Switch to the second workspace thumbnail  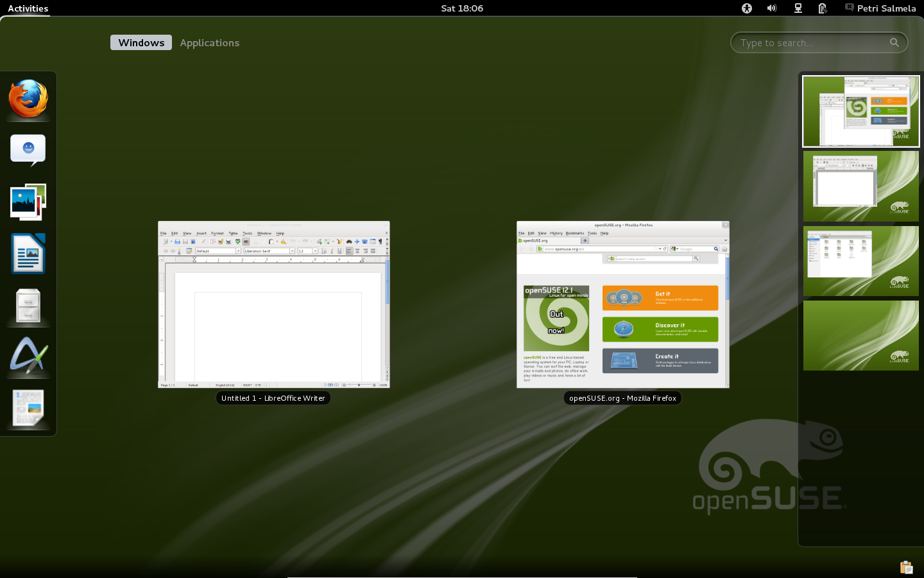(x=861, y=186)
